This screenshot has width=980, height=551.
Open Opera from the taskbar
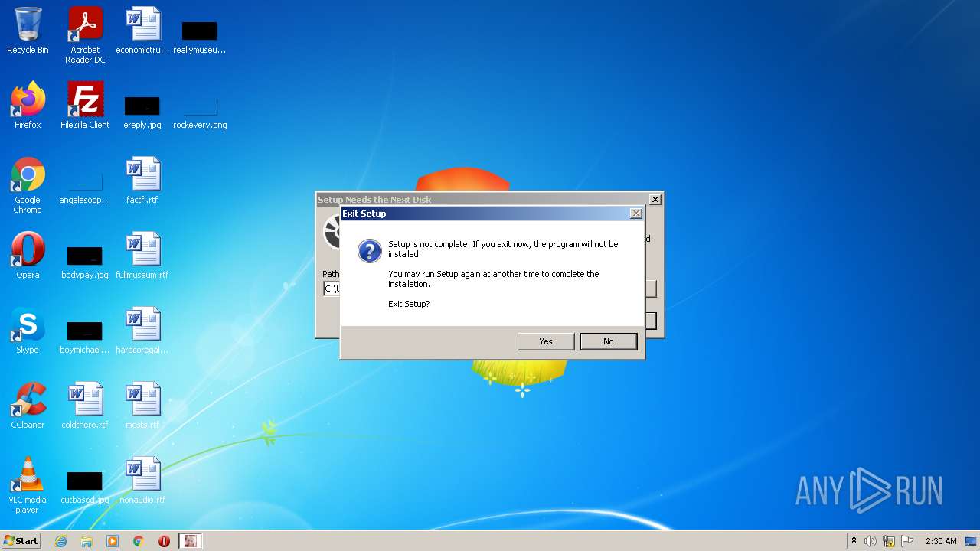tap(164, 541)
